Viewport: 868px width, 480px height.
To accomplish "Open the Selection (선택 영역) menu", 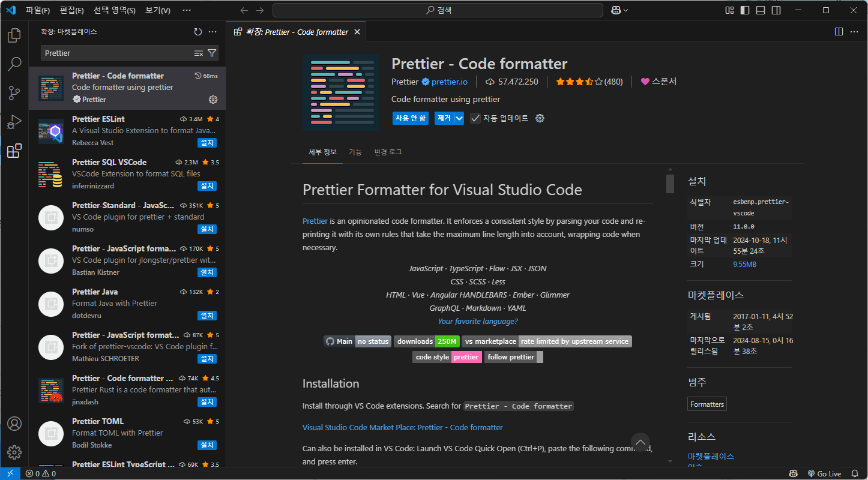I will [x=115, y=10].
